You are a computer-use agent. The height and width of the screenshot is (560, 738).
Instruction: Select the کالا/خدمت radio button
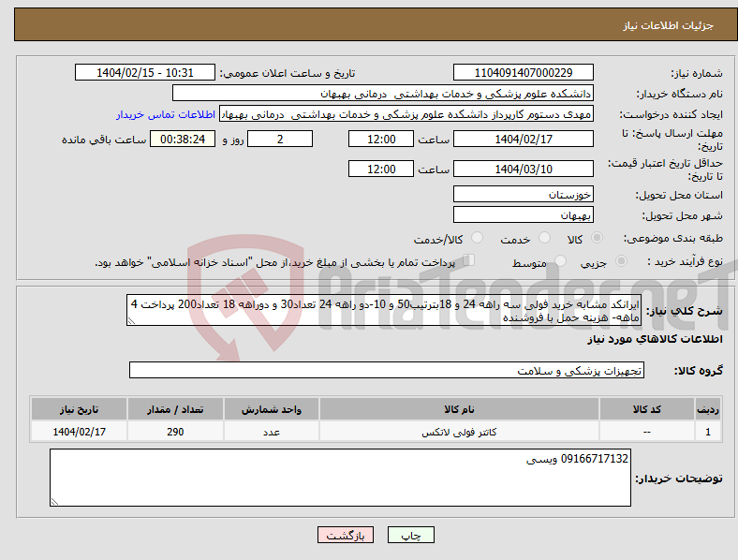(477, 238)
